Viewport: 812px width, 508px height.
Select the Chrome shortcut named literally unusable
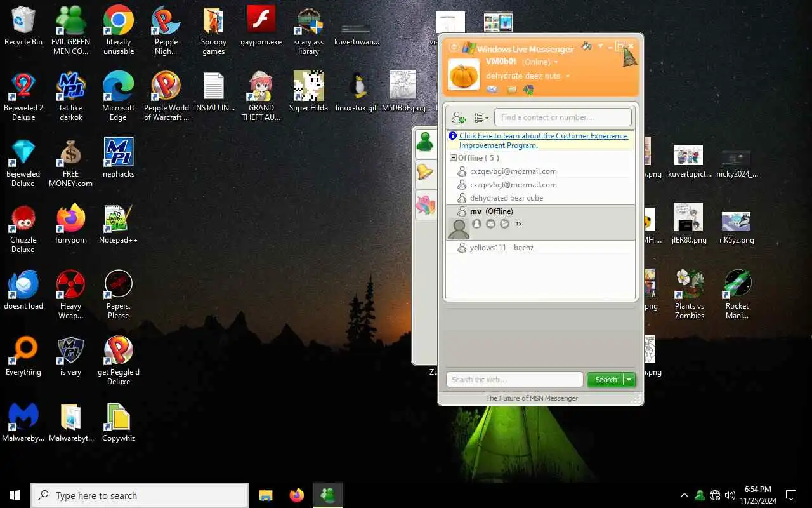[x=119, y=30]
